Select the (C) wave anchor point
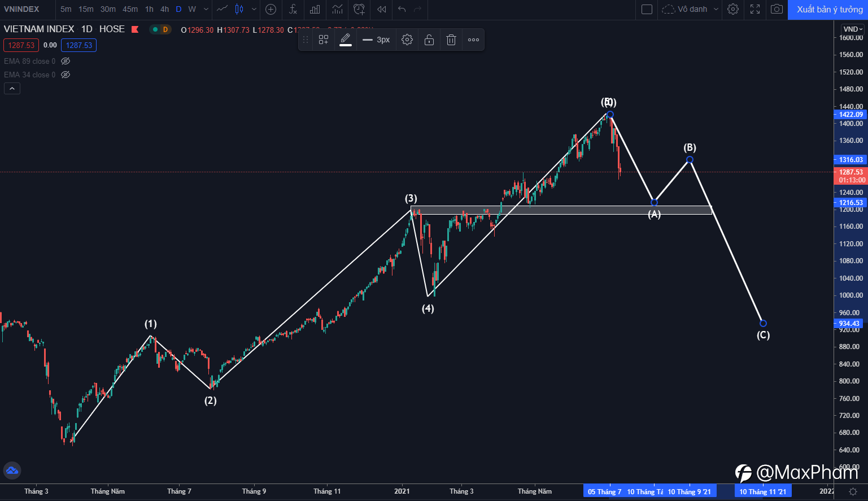The image size is (868, 501). point(763,323)
